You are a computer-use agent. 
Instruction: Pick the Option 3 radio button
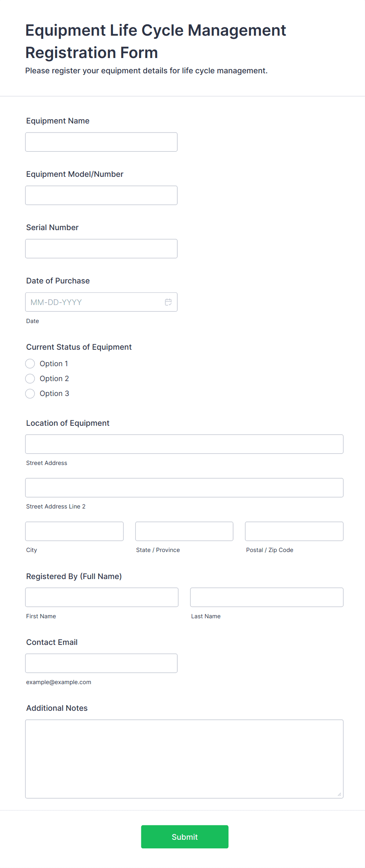pyautogui.click(x=30, y=393)
